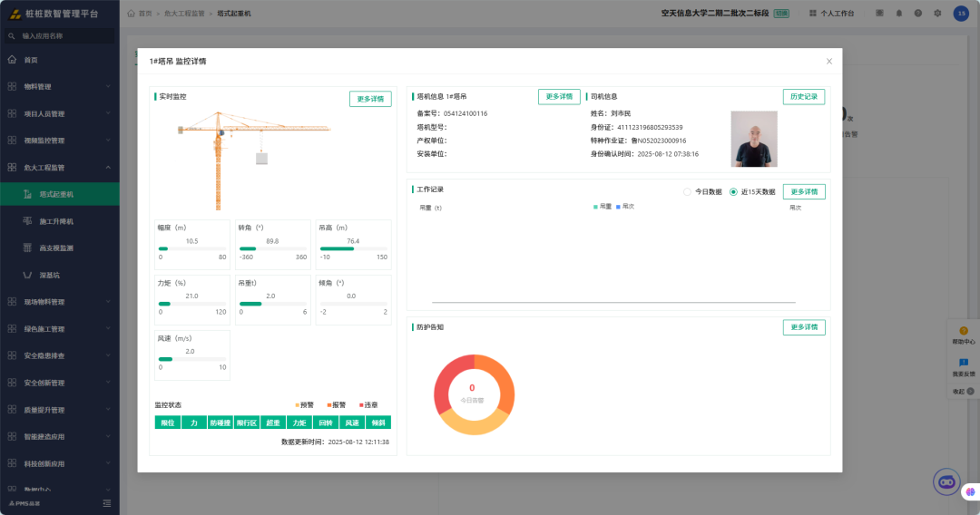Open the user avatar labeled 15

961,13
